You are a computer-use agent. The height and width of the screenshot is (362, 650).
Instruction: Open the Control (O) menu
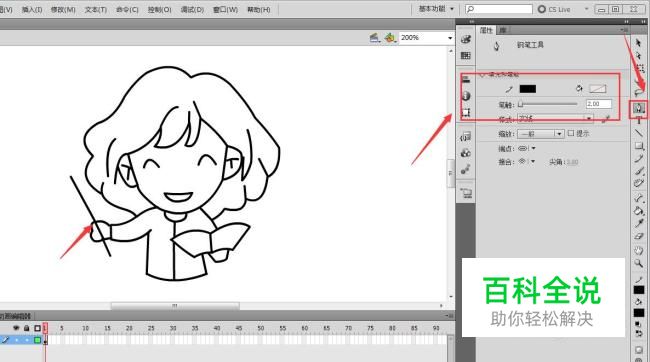point(160,9)
